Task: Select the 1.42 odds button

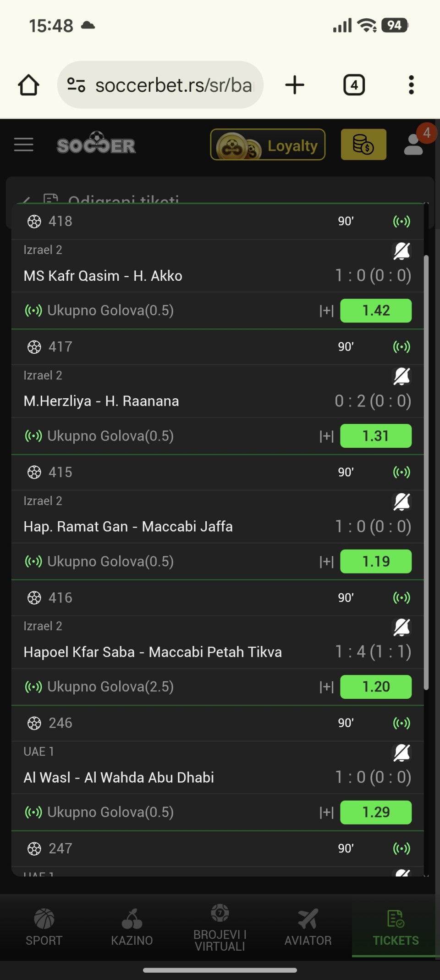Action: [376, 311]
